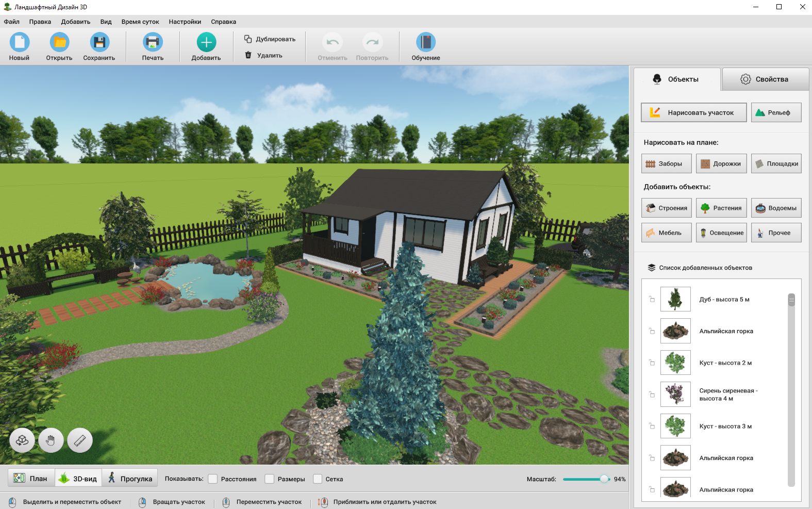Toggle lock for Сирень сиреневая row

point(652,395)
